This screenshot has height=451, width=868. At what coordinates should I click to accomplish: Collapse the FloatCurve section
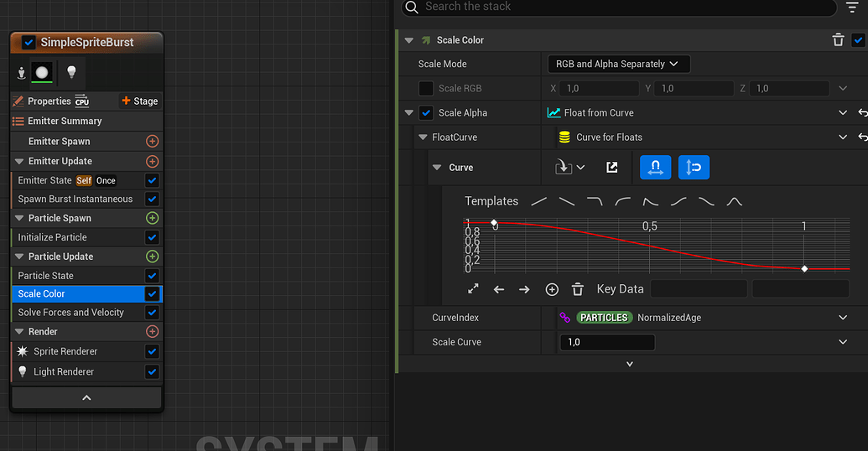[423, 137]
